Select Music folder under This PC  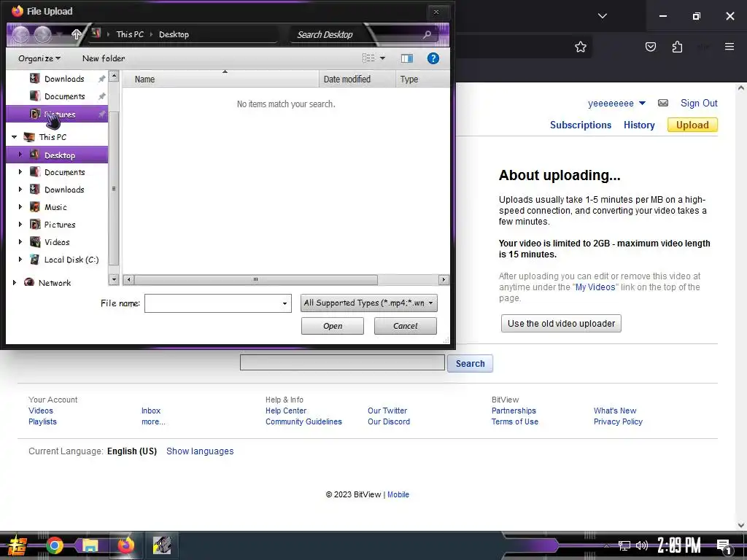tap(55, 207)
